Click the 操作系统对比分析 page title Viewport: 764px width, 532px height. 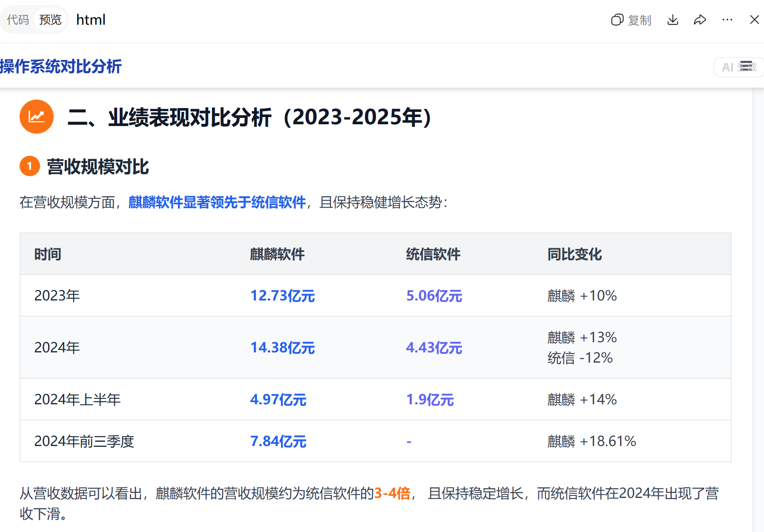click(61, 66)
